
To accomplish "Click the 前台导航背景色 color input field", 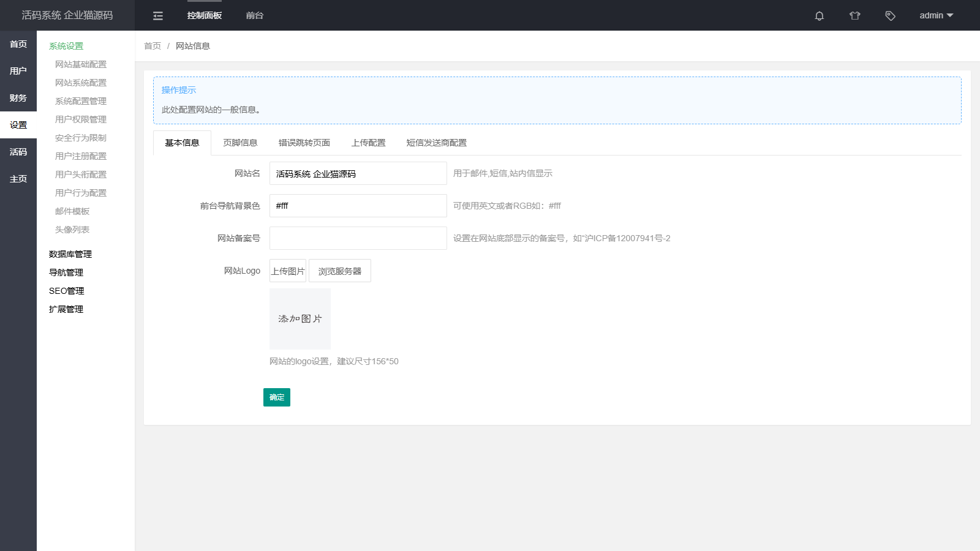I will [358, 206].
